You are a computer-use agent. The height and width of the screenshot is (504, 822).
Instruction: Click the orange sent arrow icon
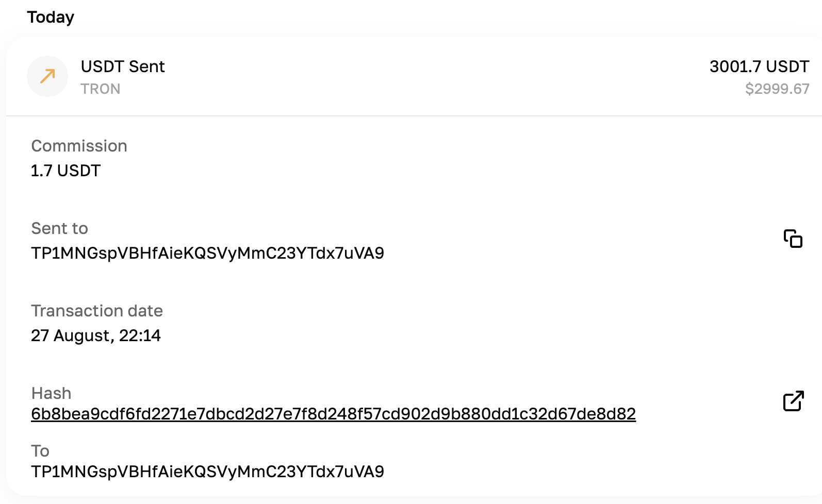[x=47, y=76]
